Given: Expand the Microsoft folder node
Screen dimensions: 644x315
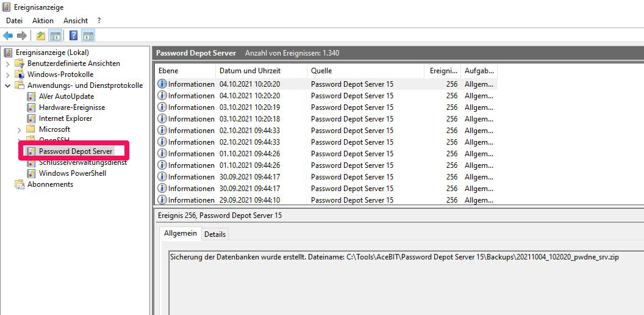Looking at the screenshot, I should (20, 129).
